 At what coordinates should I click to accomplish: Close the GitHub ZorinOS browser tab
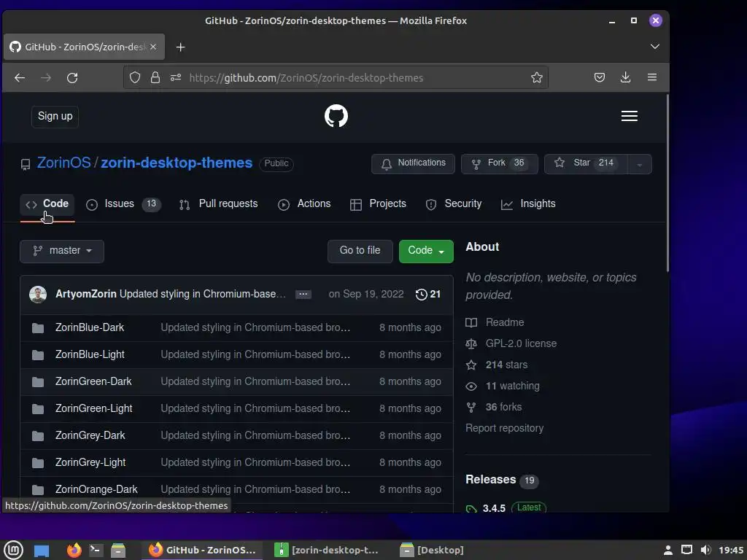(x=153, y=47)
